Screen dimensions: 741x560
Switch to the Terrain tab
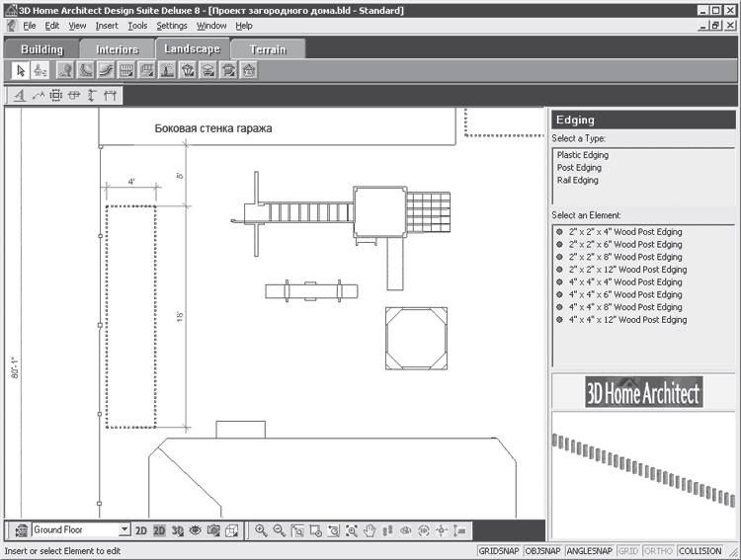(x=268, y=49)
